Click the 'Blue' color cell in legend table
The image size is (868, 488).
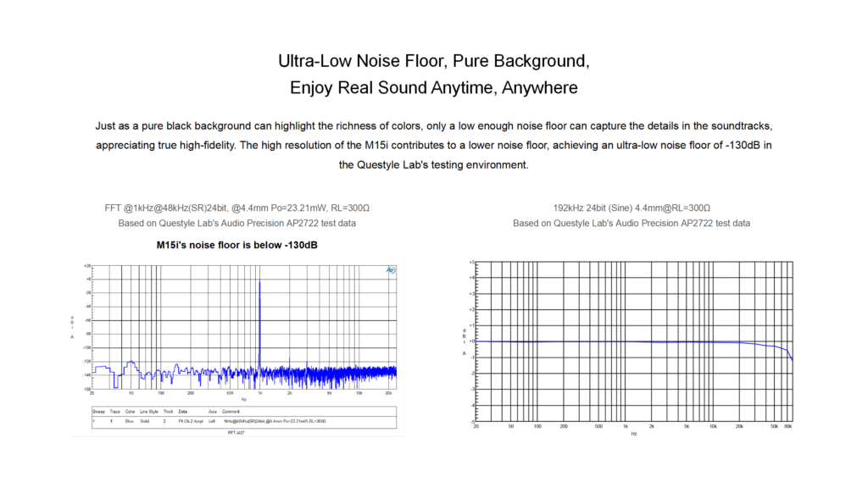point(130,420)
